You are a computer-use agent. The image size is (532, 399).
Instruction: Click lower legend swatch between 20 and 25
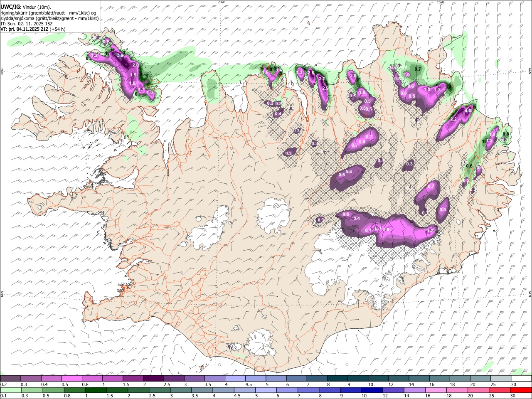click(478, 390)
